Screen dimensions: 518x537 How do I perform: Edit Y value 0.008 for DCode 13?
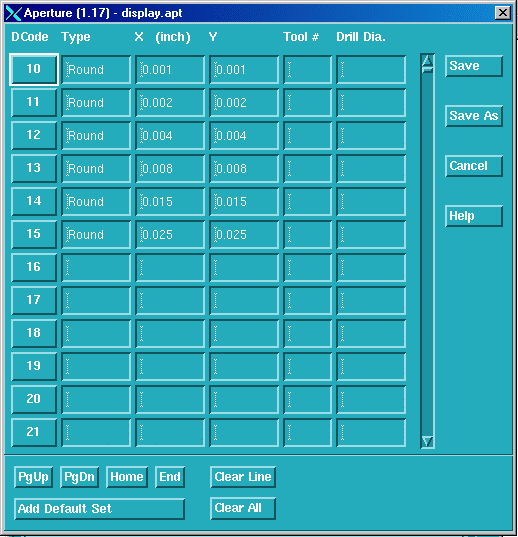click(244, 168)
